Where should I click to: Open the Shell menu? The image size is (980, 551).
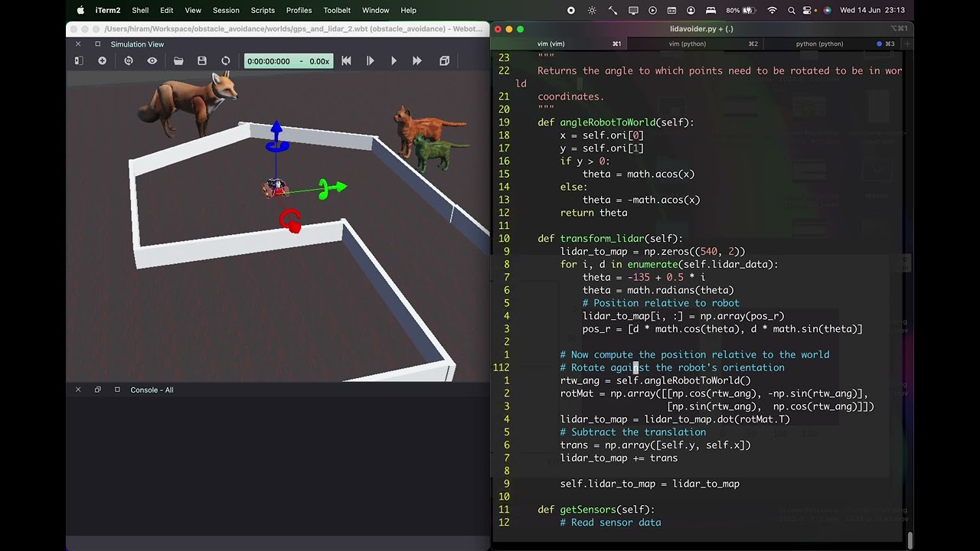[140, 10]
